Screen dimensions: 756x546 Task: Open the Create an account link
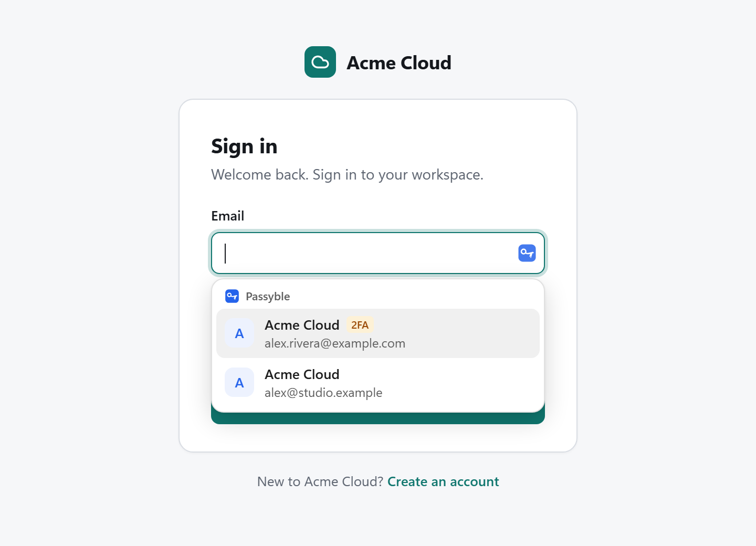(443, 481)
